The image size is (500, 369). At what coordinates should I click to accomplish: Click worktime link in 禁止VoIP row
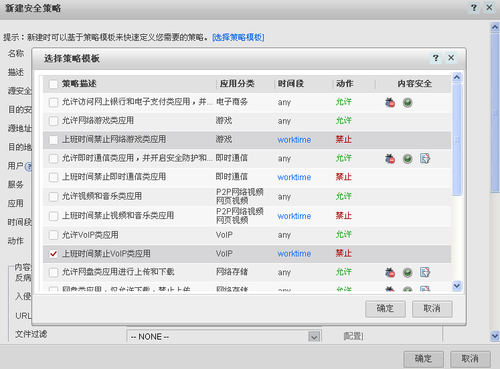(294, 254)
